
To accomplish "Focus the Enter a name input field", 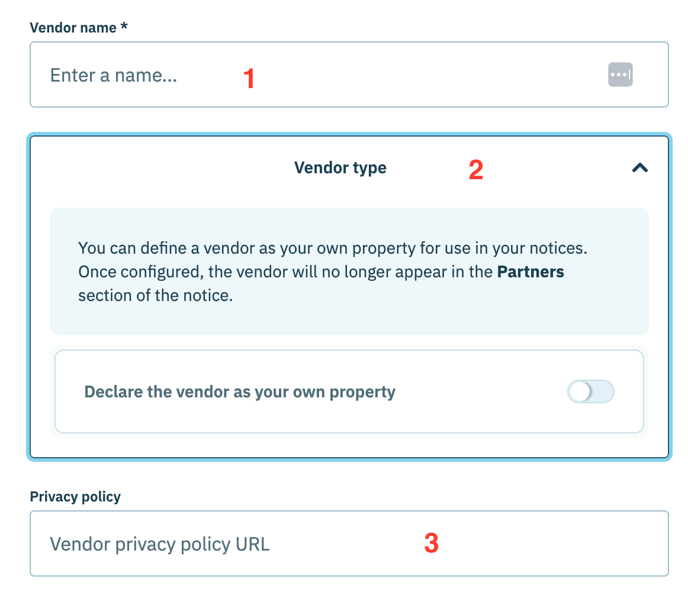I will click(349, 75).
